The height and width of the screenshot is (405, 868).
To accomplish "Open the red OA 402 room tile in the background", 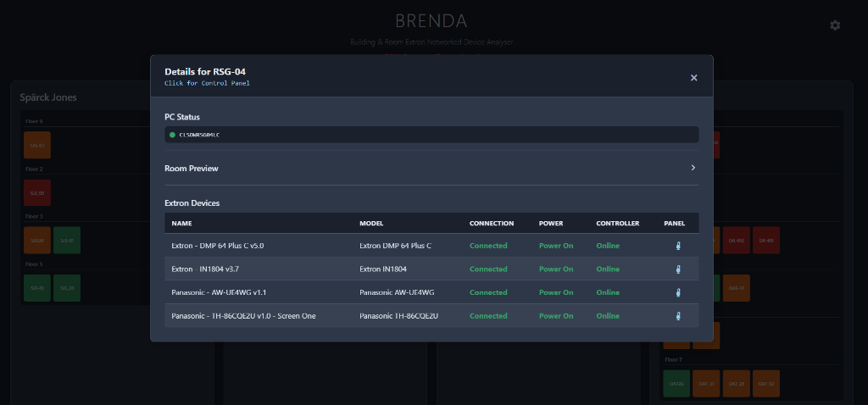I will pyautogui.click(x=737, y=240).
